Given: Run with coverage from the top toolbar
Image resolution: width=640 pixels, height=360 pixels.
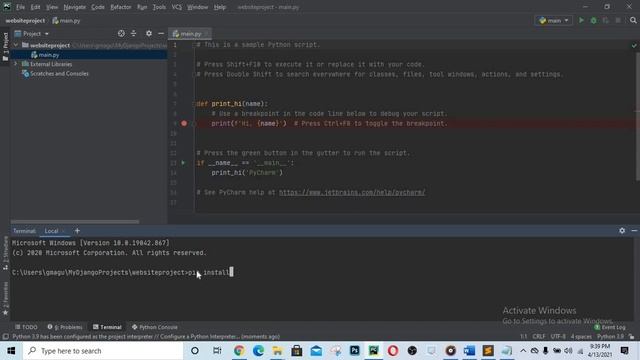Looking at the screenshot, I should [606, 20].
